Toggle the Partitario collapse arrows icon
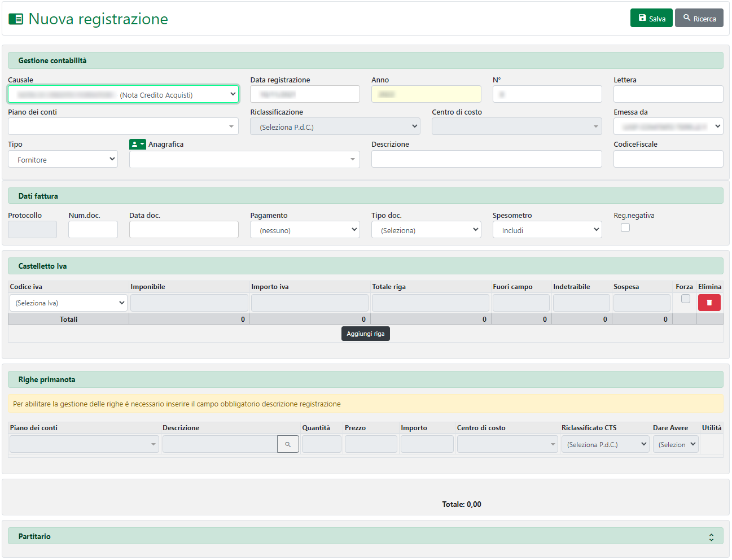732x560 pixels. click(x=711, y=537)
